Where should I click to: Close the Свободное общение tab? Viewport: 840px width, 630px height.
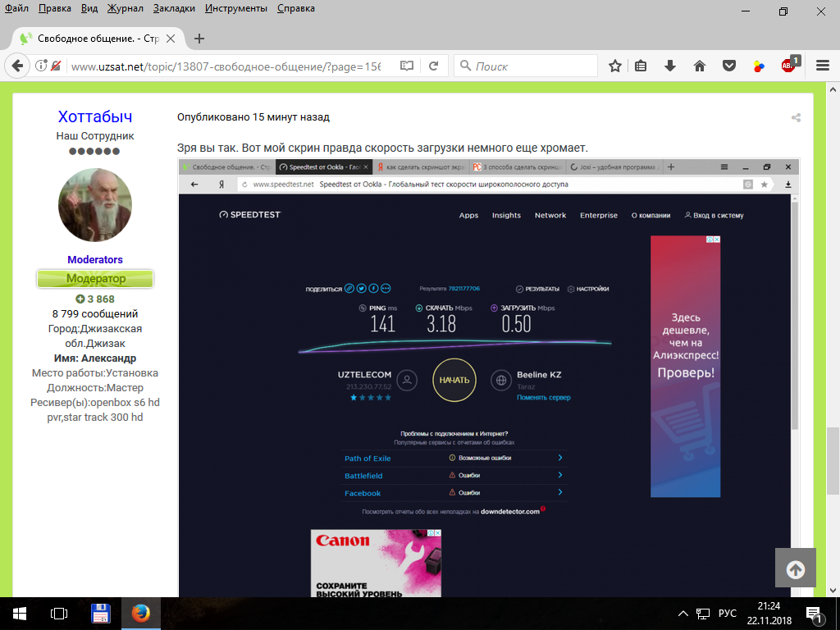[171, 39]
